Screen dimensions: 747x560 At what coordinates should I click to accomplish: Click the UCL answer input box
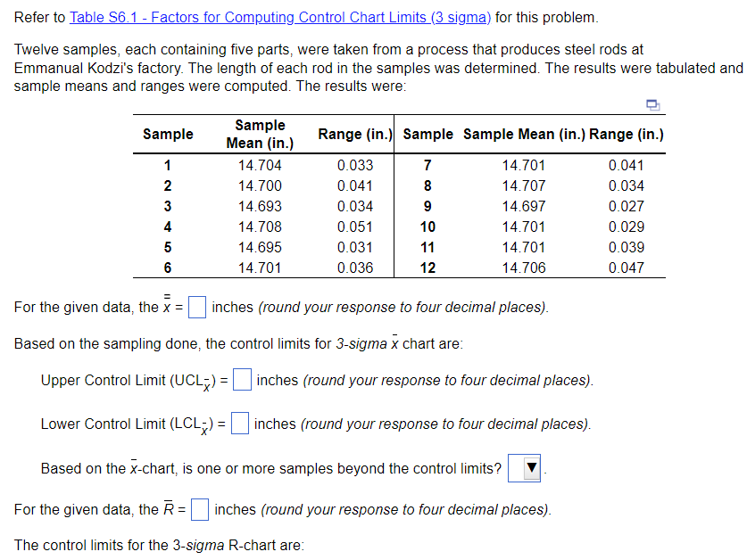(x=242, y=380)
